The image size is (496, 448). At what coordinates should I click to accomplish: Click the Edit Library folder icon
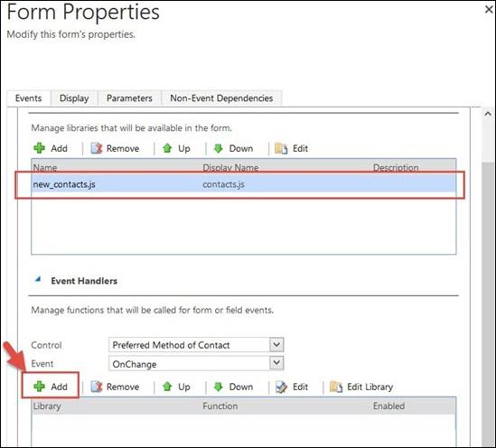(336, 387)
